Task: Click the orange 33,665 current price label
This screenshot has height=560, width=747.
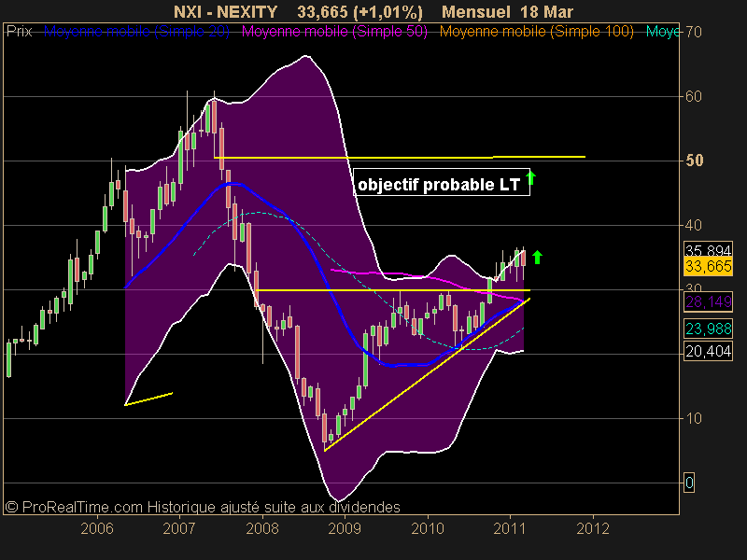Action: pyautogui.click(x=708, y=266)
